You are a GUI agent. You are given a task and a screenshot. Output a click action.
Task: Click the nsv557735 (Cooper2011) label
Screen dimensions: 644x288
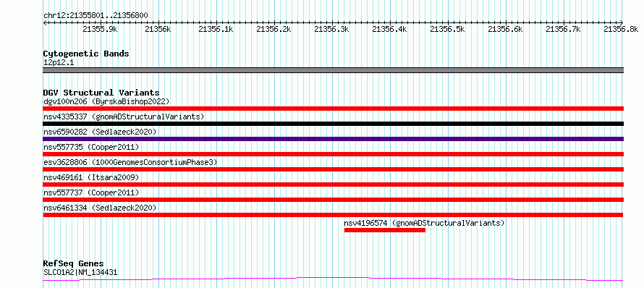[91, 147]
